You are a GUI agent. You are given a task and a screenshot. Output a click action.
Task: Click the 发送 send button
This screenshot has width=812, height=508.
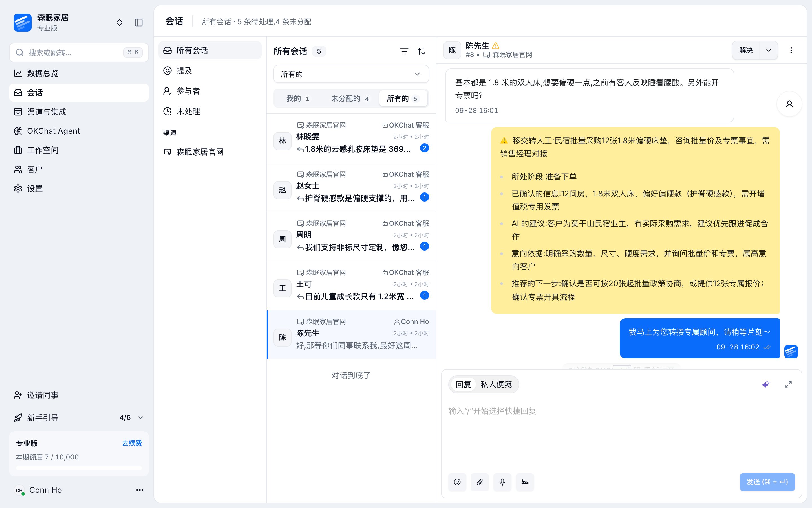coord(767,482)
